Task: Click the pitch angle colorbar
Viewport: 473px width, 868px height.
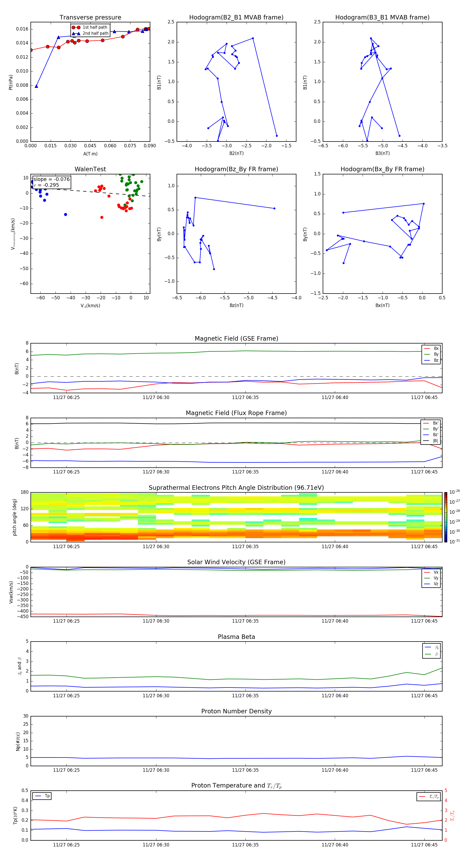Action: coord(446,517)
